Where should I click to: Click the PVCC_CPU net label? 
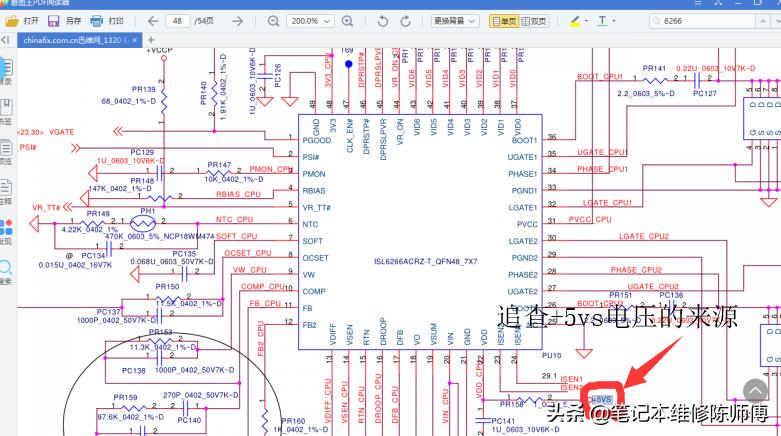(590, 219)
